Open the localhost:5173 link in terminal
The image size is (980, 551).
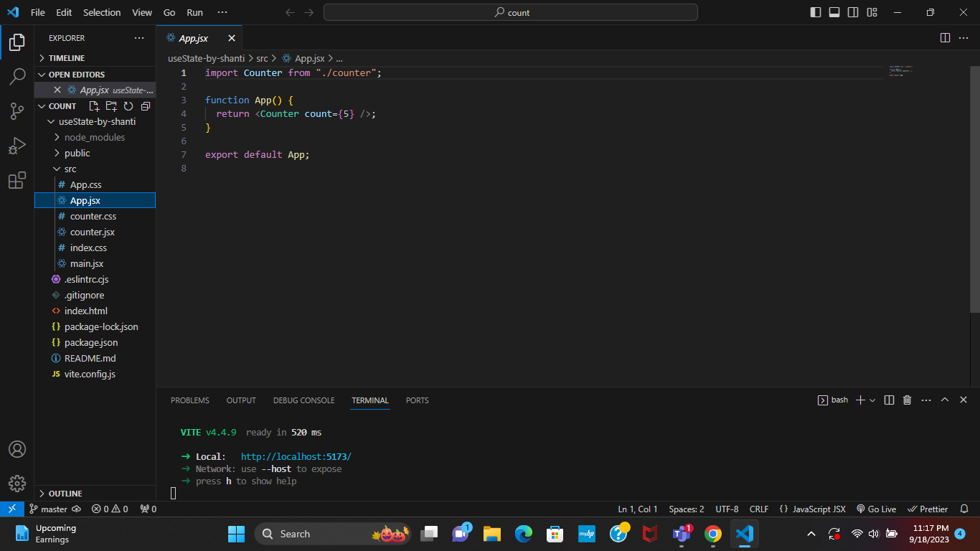pyautogui.click(x=296, y=456)
